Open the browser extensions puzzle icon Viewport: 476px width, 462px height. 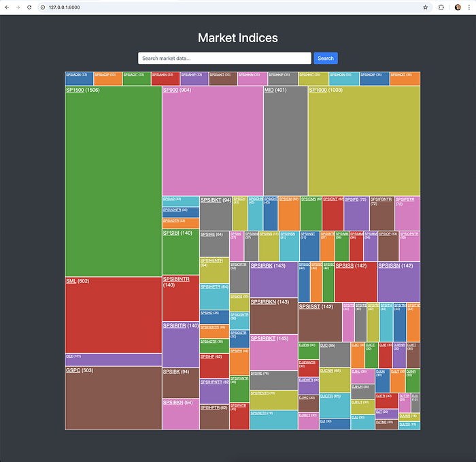[441, 7]
